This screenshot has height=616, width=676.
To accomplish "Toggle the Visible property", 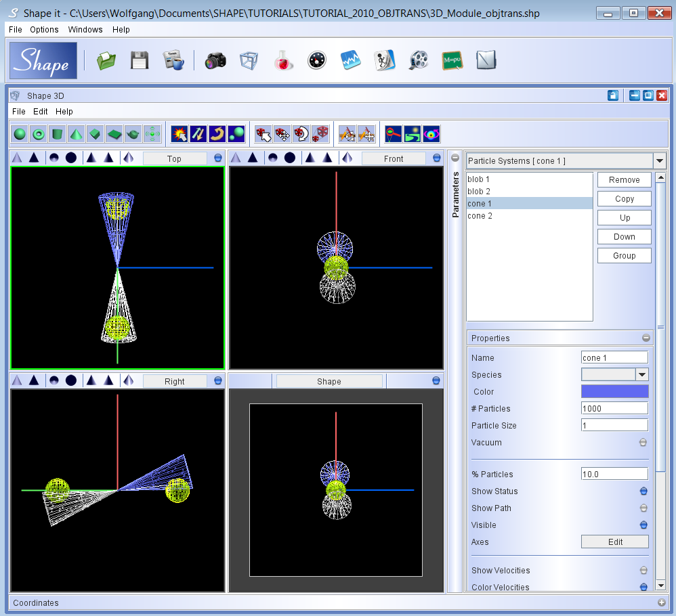I will (643, 525).
